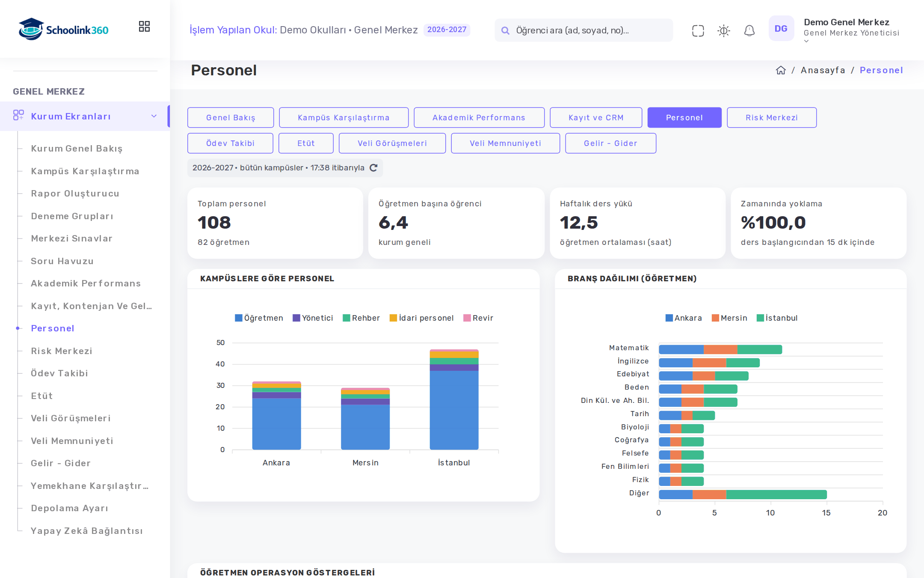Open the Genel Bakış tab
924x578 pixels.
[231, 117]
